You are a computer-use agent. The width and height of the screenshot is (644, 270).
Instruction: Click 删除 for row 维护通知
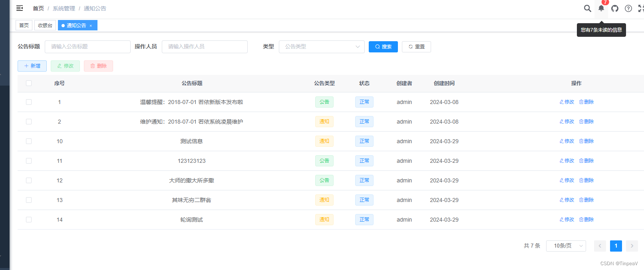586,122
